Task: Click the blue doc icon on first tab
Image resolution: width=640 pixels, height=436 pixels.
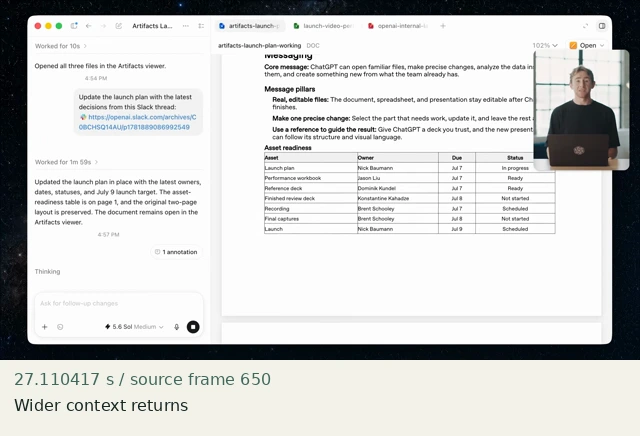Action: point(222,26)
